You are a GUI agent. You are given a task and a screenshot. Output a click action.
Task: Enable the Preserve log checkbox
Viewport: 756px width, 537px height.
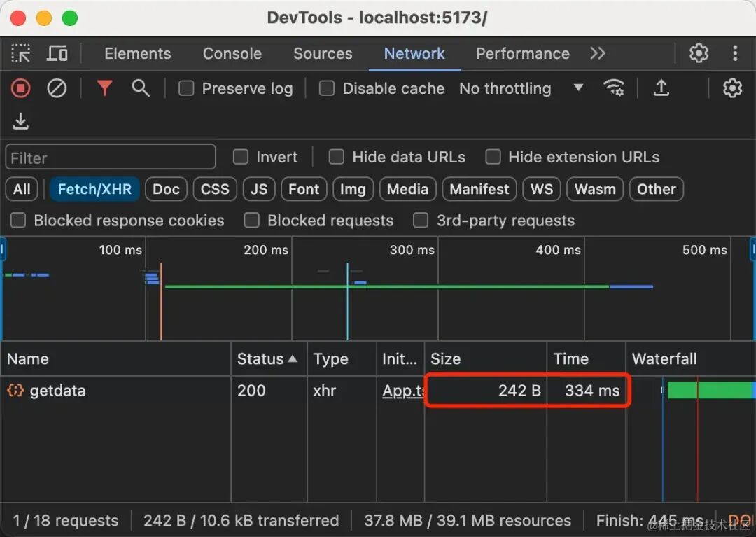[186, 88]
